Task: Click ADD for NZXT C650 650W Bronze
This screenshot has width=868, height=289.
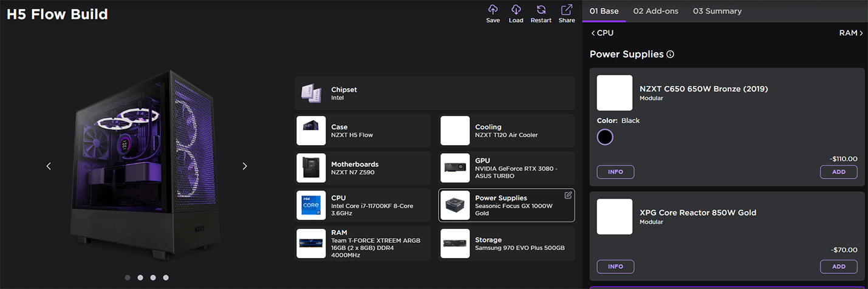Action: (x=839, y=172)
